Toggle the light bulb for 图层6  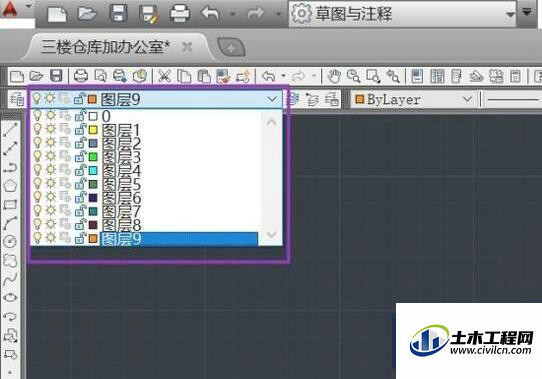click(x=37, y=197)
